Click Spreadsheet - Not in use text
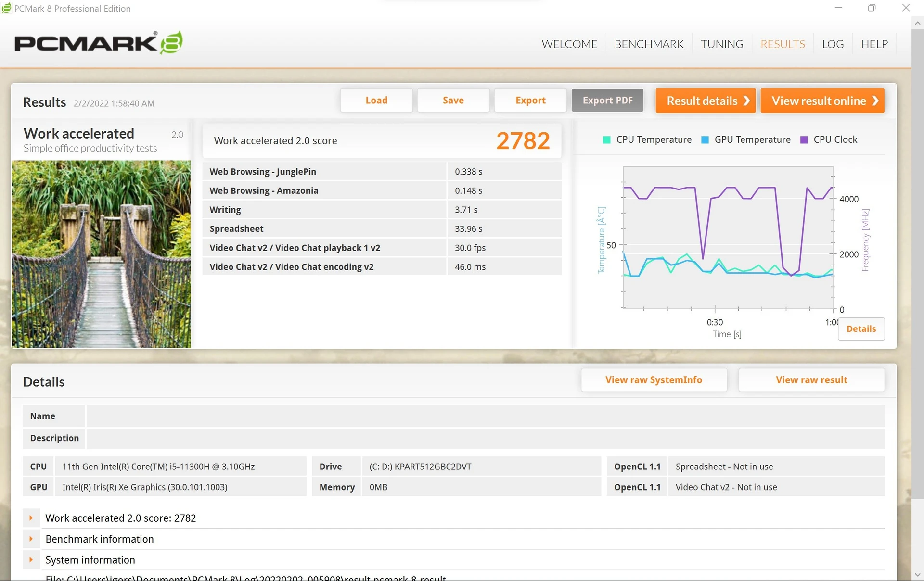The width and height of the screenshot is (924, 581). (724, 467)
